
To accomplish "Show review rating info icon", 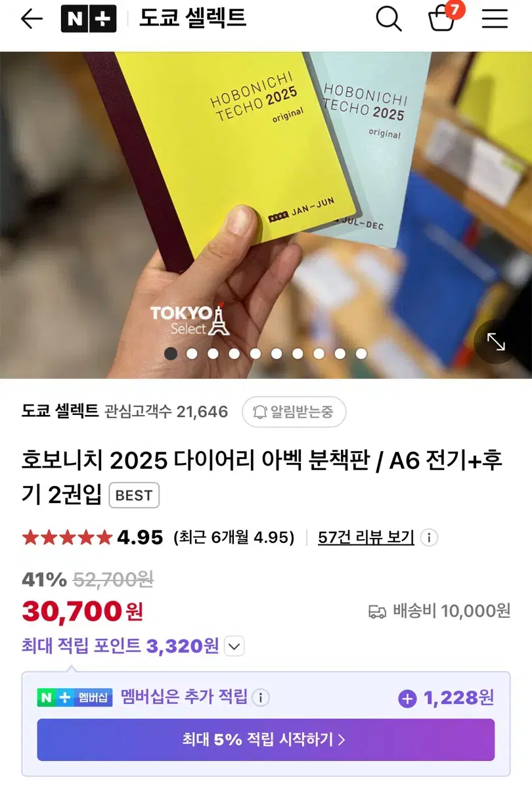I will tap(429, 538).
